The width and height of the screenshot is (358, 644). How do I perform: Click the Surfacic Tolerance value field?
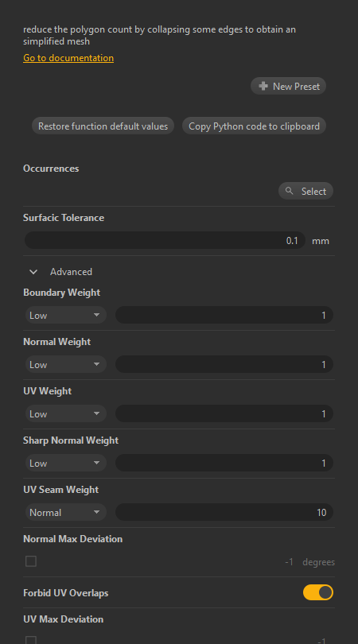point(165,240)
